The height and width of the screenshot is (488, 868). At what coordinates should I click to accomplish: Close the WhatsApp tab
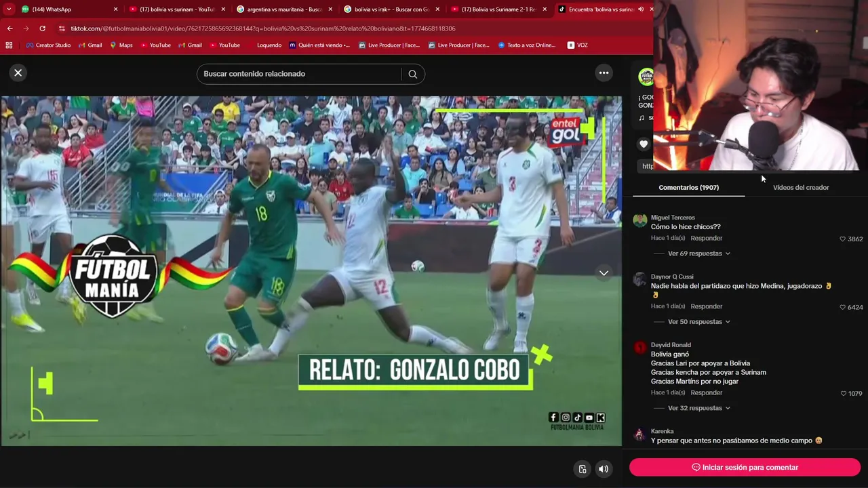click(115, 9)
